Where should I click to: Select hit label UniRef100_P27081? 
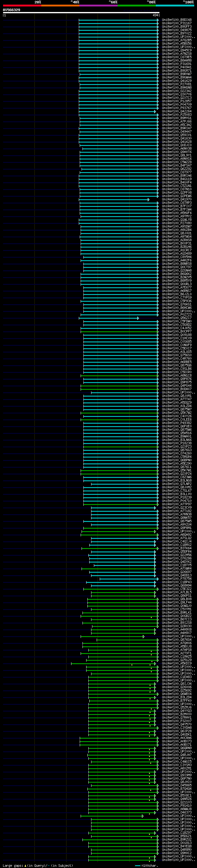click(x=177, y=84)
